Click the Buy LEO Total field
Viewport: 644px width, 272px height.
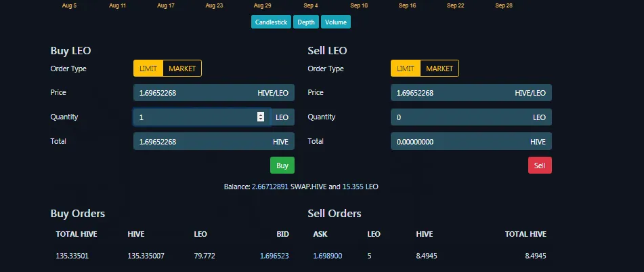[213, 142]
